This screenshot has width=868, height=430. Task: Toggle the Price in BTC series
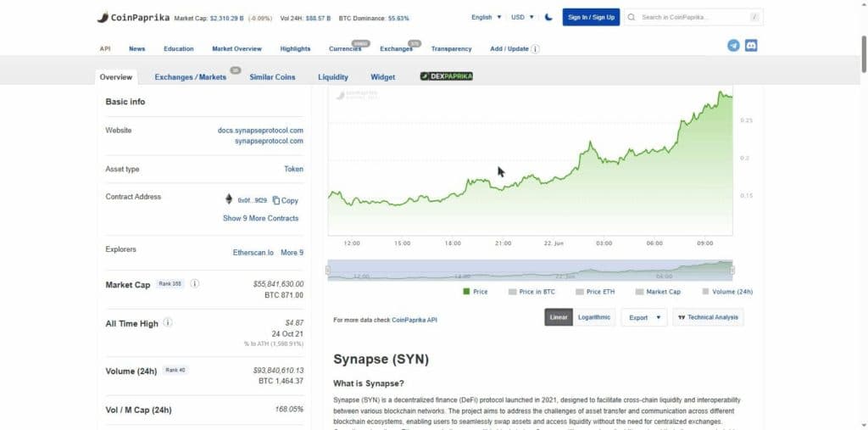coord(531,292)
